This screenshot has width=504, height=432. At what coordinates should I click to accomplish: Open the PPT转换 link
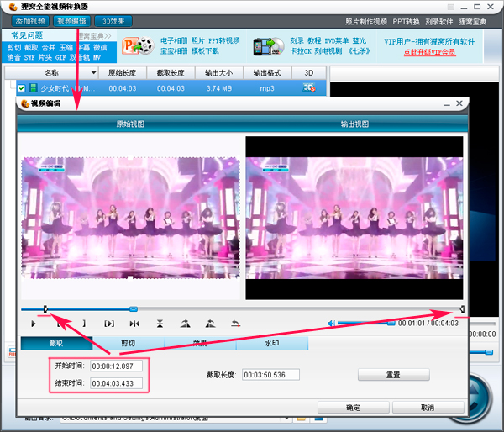(x=406, y=22)
